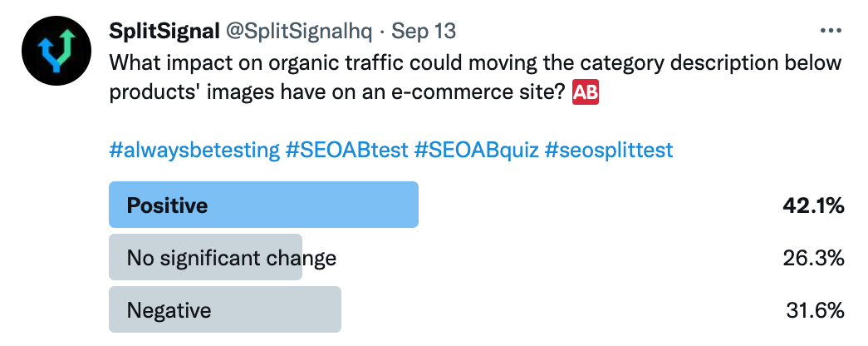
Task: Click the red AB emoji icon
Action: 586,94
